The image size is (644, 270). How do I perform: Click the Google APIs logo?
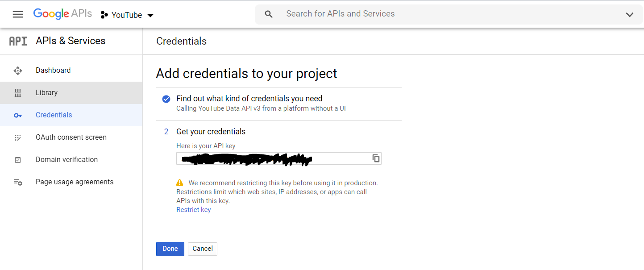pyautogui.click(x=62, y=13)
